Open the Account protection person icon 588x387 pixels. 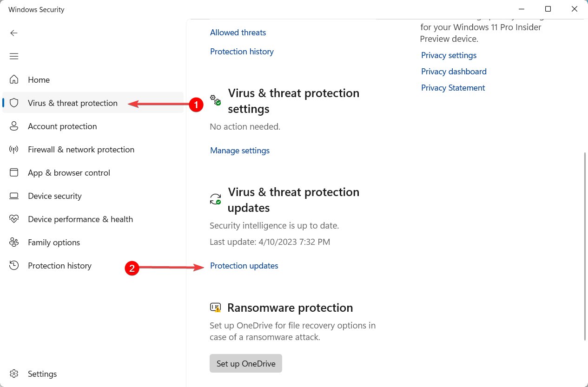14,126
